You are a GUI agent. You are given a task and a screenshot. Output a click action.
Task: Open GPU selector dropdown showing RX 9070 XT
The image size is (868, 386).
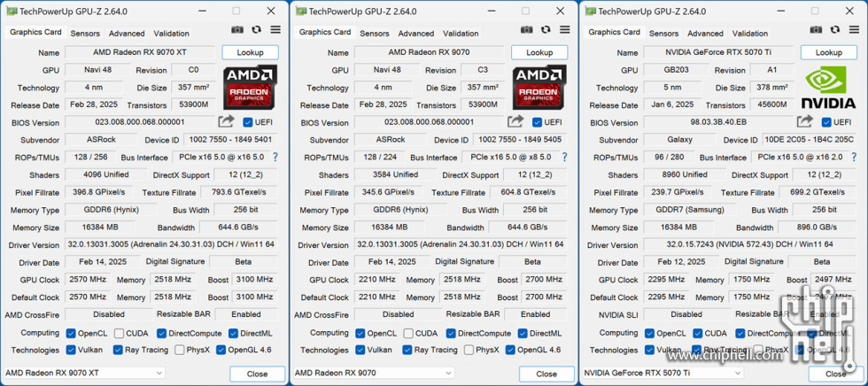coord(85,374)
